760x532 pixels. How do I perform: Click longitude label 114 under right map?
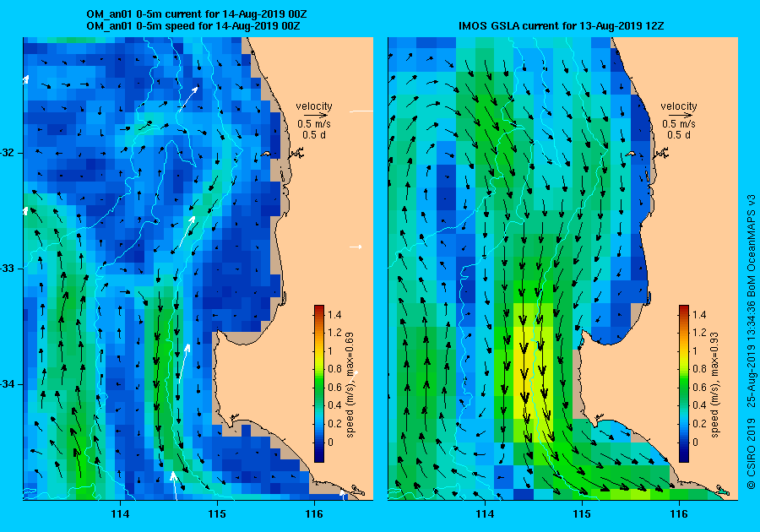[485, 514]
